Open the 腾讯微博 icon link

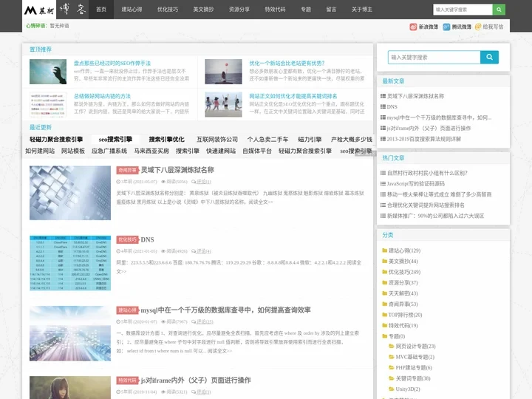coord(446,27)
